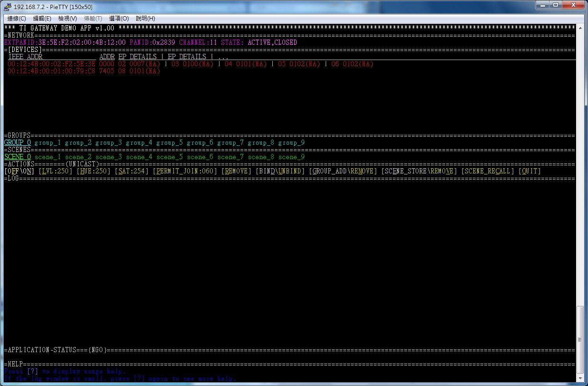
Task: Select the [SCENE_RECALL] action
Action: (x=488, y=171)
